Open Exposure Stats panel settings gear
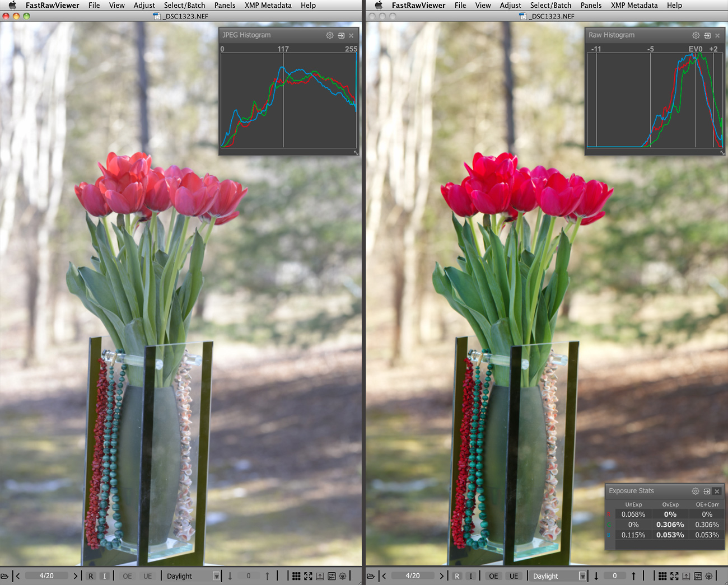 (x=696, y=491)
